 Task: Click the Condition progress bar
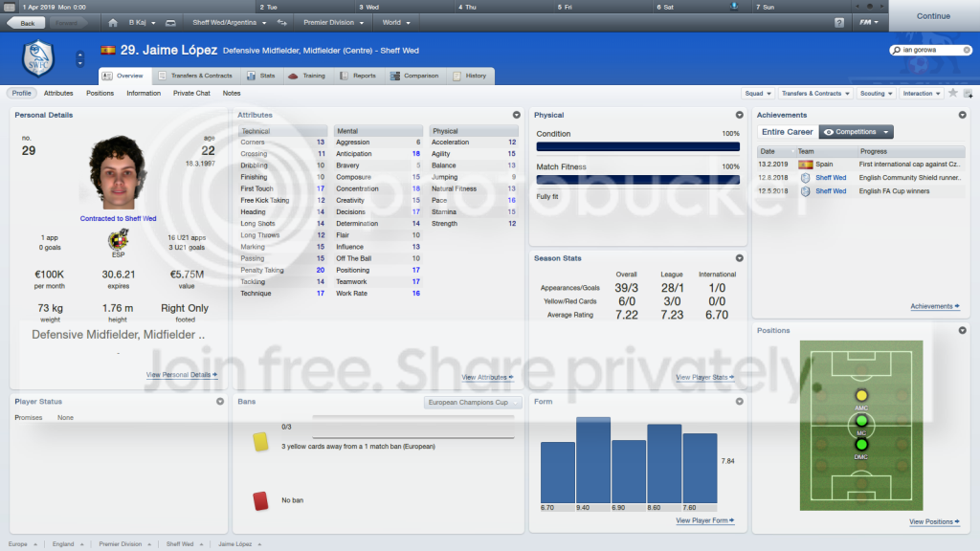[x=637, y=146]
